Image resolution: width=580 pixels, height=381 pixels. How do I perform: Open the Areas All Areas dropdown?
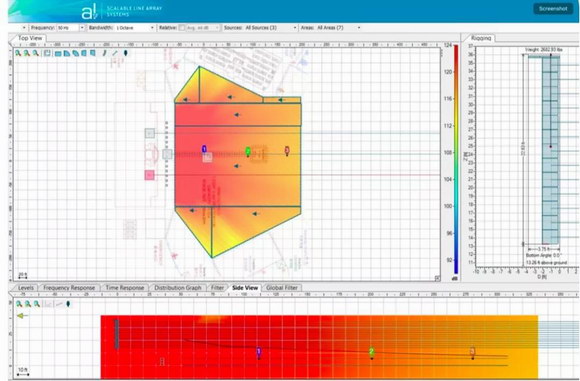coord(338,28)
